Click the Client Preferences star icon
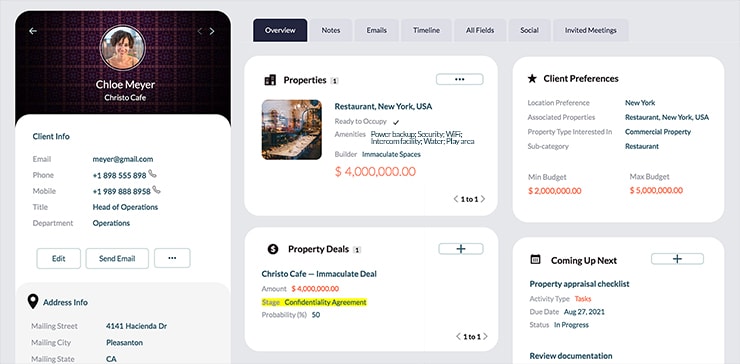Screen dimensions: 740x364 click(x=532, y=79)
